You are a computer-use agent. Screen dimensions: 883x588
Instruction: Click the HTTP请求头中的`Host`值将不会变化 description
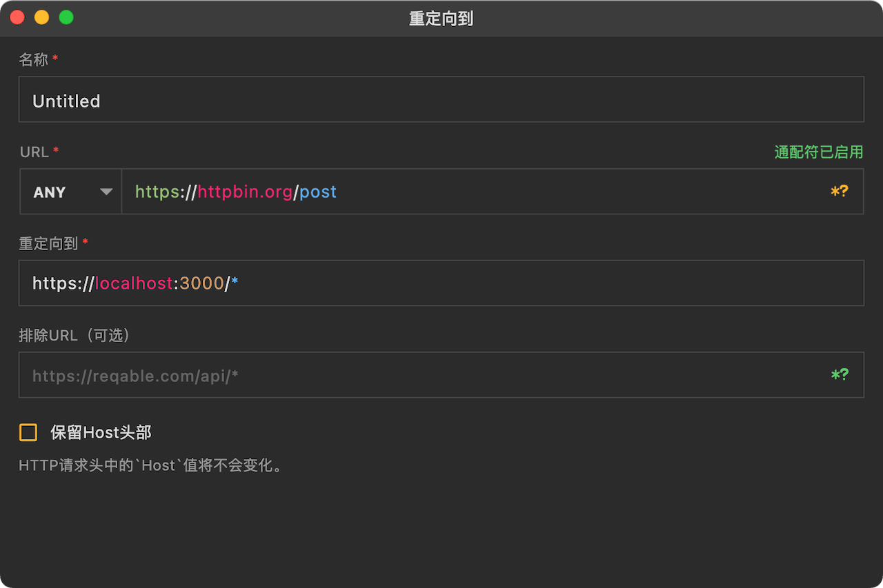click(x=151, y=465)
